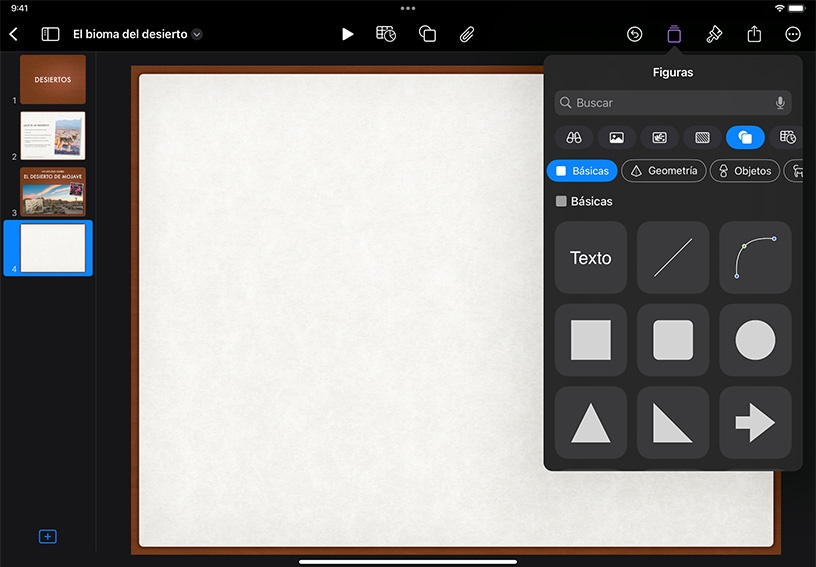Screen dimensions: 816x567
Task: Tap the Figuras popover title
Action: pyautogui.click(x=673, y=72)
